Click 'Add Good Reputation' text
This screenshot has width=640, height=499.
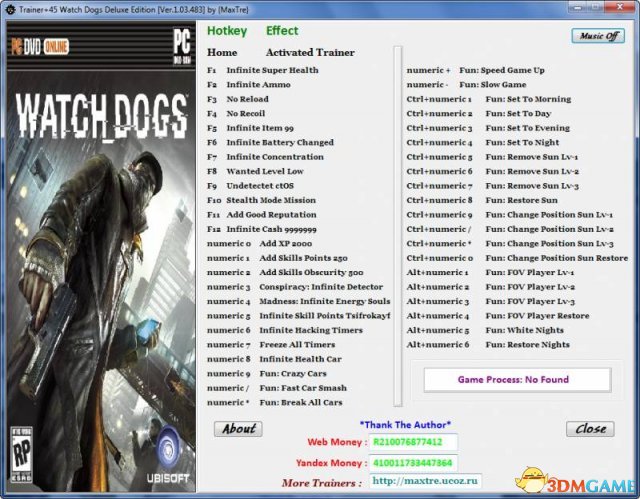pyautogui.click(x=271, y=215)
